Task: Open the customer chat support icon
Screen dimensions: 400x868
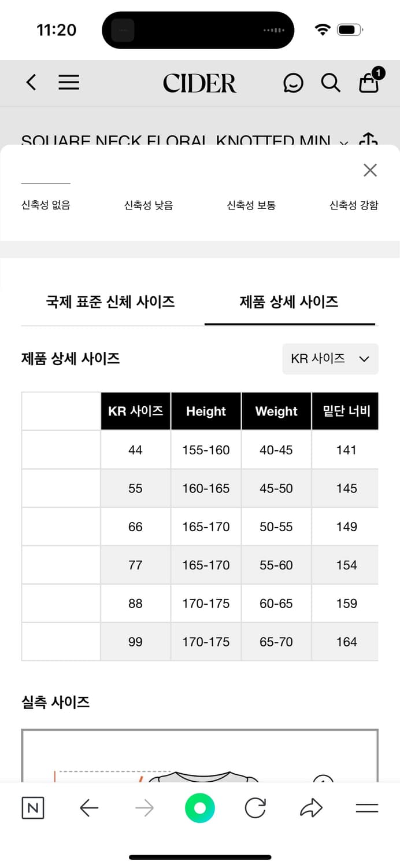Action: pos(293,83)
